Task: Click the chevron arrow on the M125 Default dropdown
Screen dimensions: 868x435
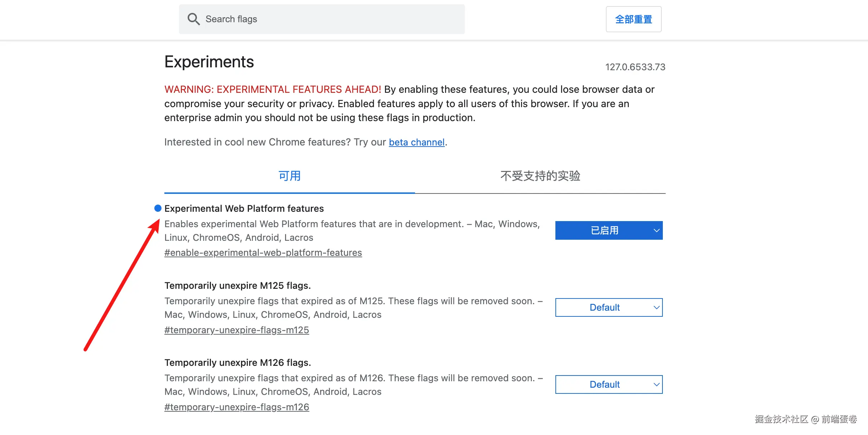Action: (656, 307)
